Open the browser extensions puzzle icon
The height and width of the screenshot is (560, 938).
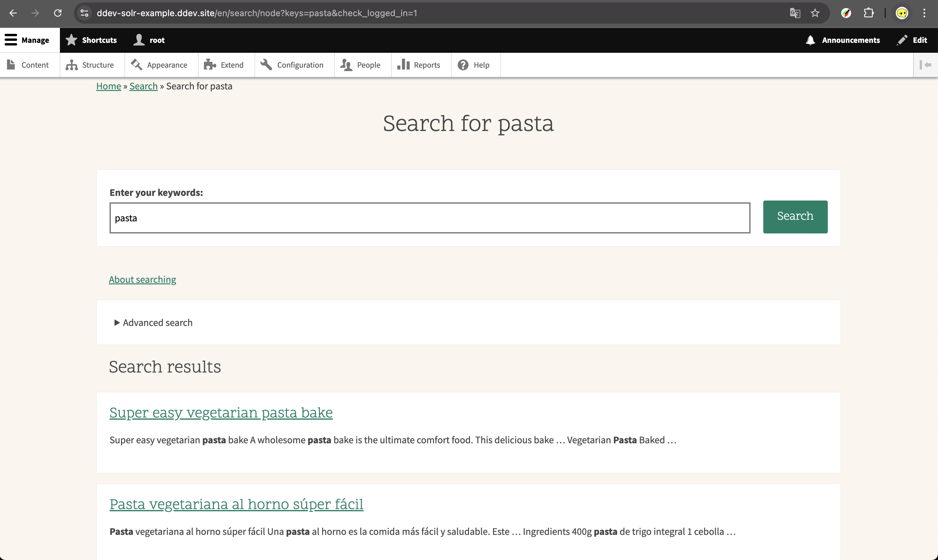coord(868,13)
